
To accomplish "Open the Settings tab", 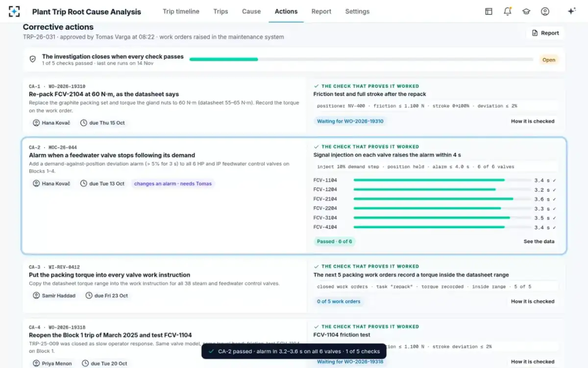I will click(x=357, y=11).
